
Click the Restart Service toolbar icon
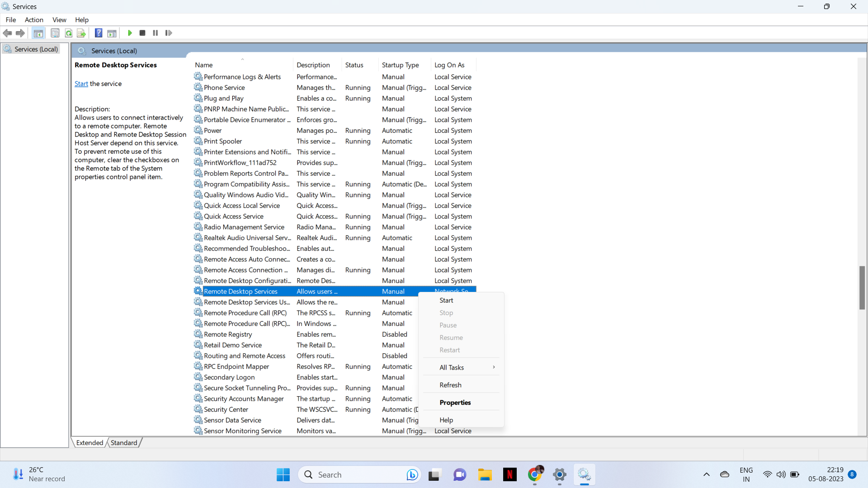pos(169,33)
